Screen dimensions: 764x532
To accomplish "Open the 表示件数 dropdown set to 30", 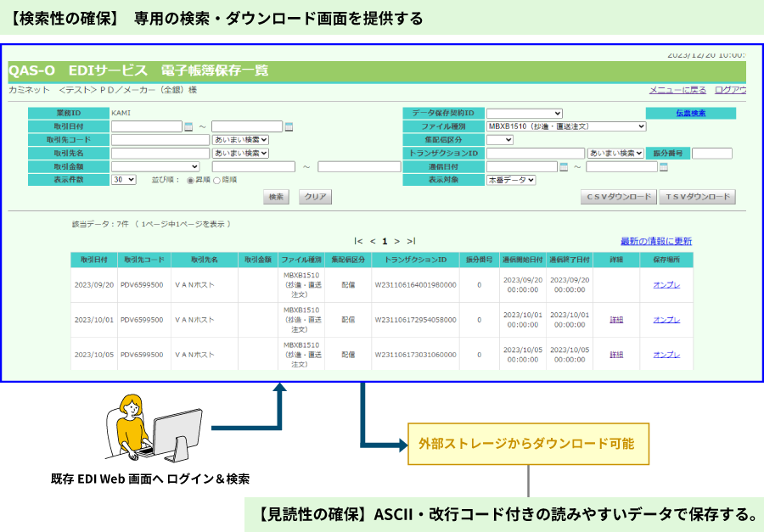I will (x=122, y=179).
